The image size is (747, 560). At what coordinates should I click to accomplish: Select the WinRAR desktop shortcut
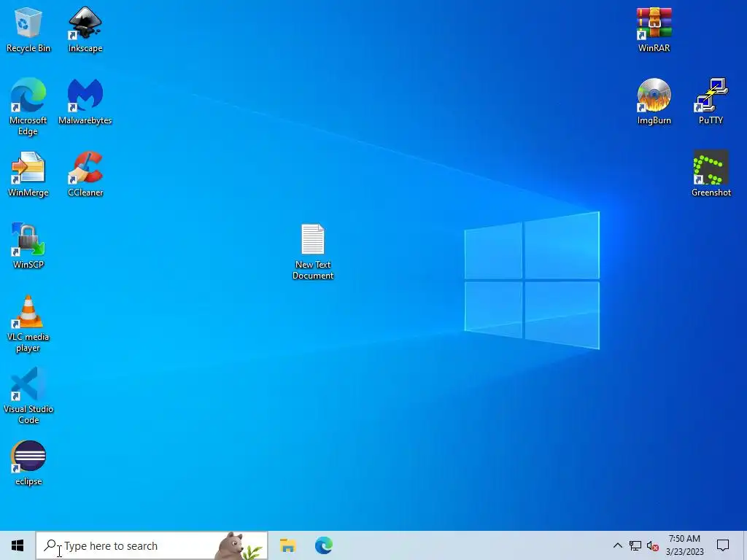pyautogui.click(x=654, y=30)
